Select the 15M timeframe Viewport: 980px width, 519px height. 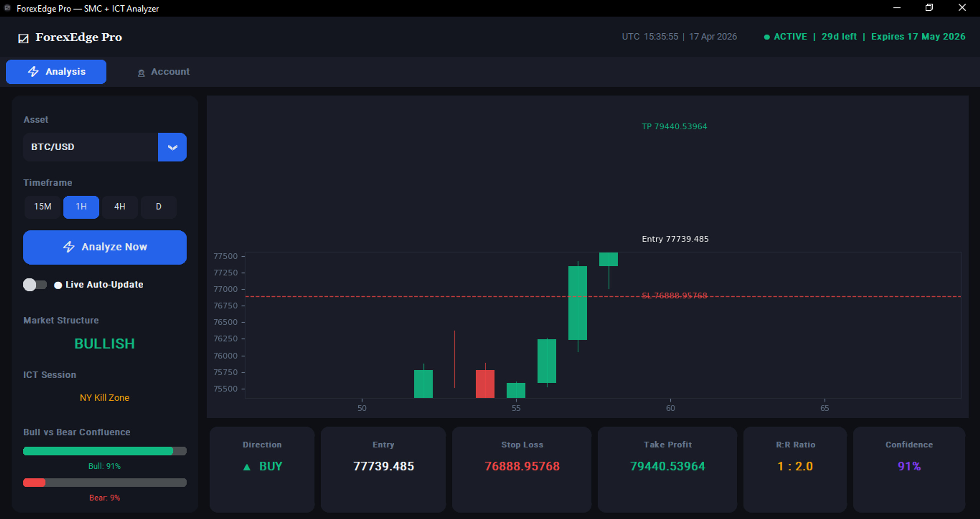42,207
